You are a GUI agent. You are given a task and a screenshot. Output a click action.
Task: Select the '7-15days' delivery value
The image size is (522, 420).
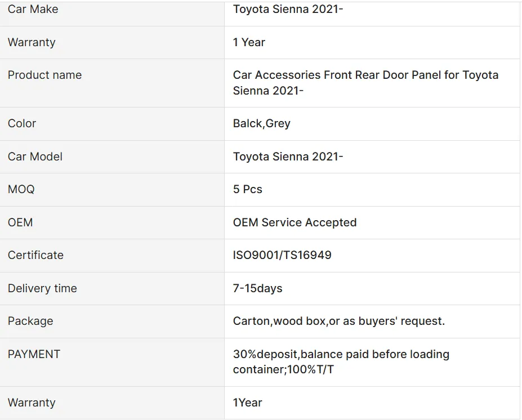coord(257,288)
